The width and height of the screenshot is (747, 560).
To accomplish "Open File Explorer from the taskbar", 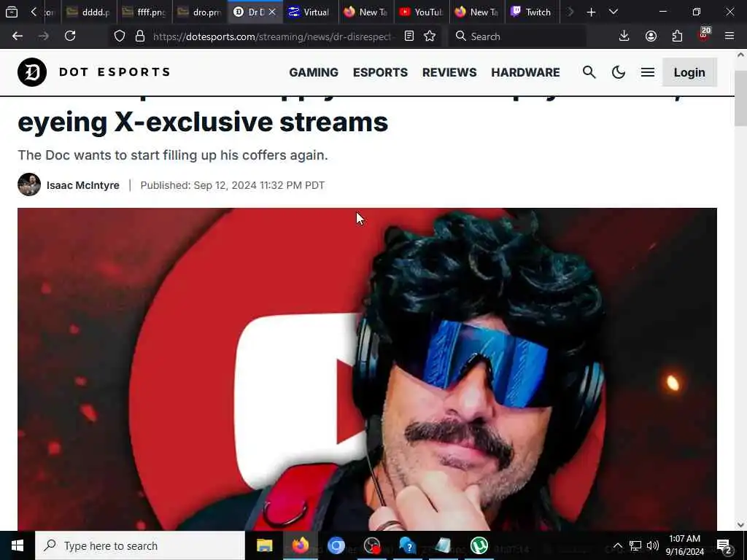I will click(x=264, y=545).
